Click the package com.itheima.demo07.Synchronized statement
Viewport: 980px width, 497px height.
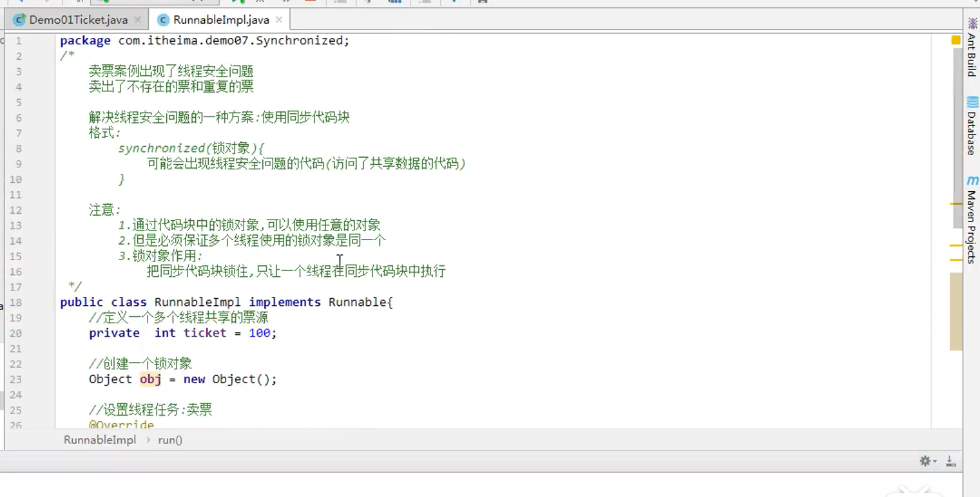(x=205, y=41)
